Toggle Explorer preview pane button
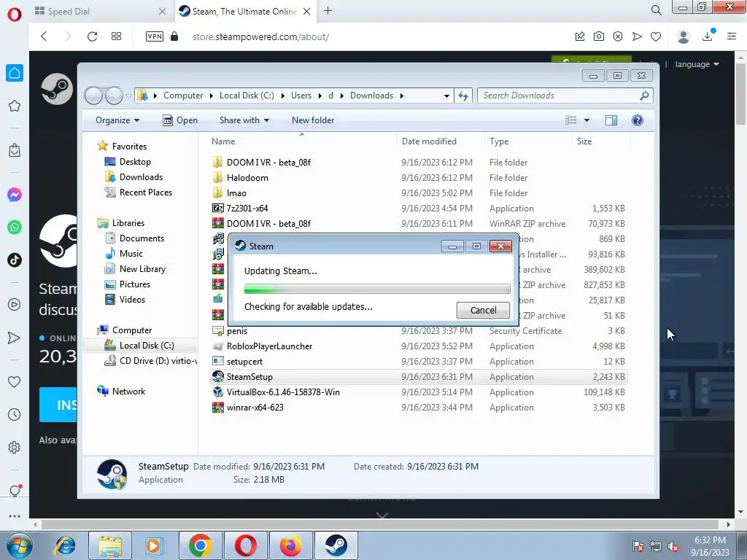 coord(611,120)
